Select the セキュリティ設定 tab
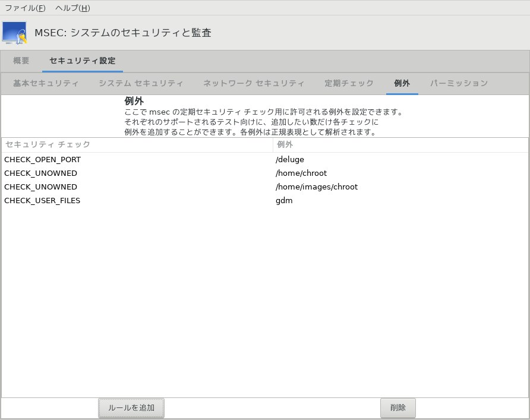The width and height of the screenshot is (530, 420). [83, 61]
